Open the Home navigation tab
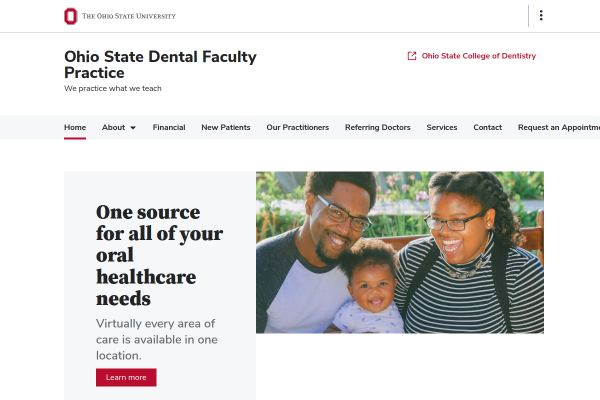This screenshot has width=600, height=400. pyautogui.click(x=75, y=128)
